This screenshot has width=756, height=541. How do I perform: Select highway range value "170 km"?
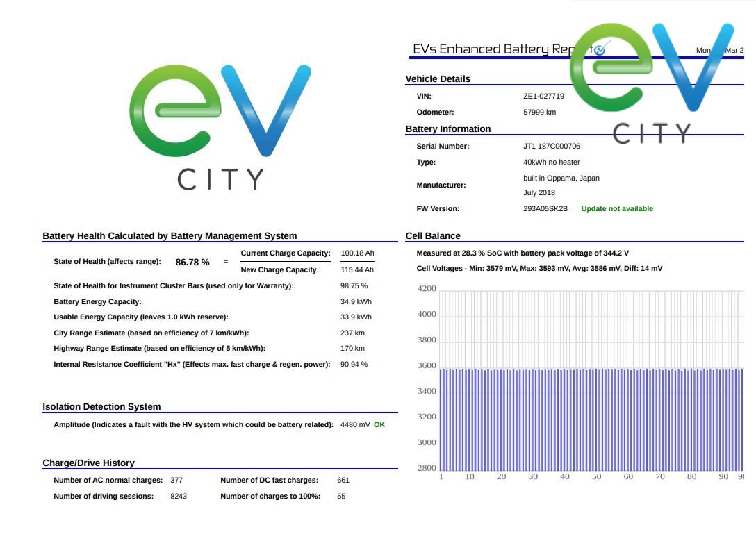(352, 349)
